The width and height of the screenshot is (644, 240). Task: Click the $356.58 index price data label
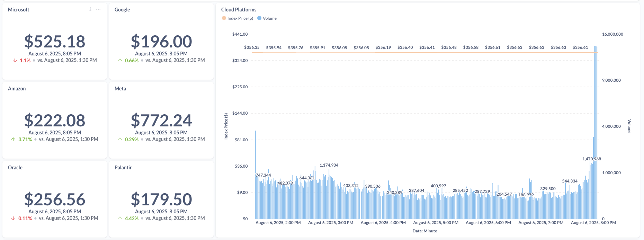(x=471, y=47)
